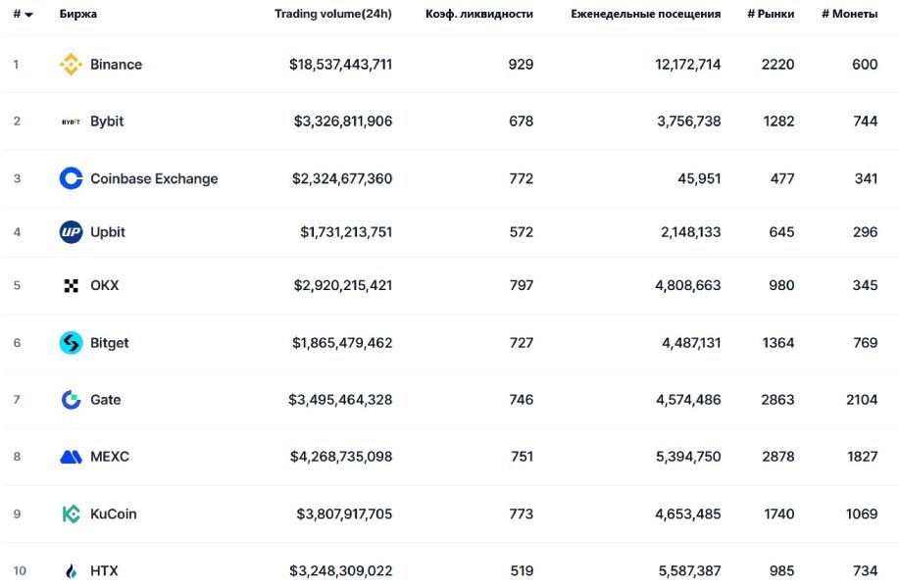Click the Binance logo icon

[71, 64]
